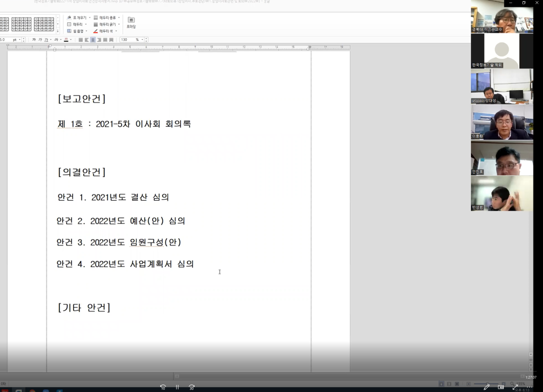
Task: Expand the 테두리 종류 border type dropdown
Action: point(119,17)
